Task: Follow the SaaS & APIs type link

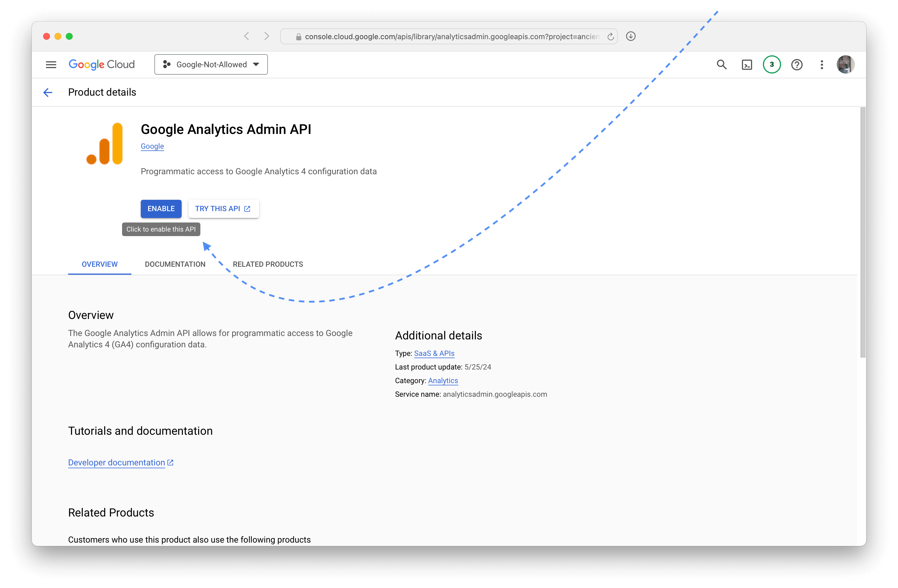Action: 434,353
